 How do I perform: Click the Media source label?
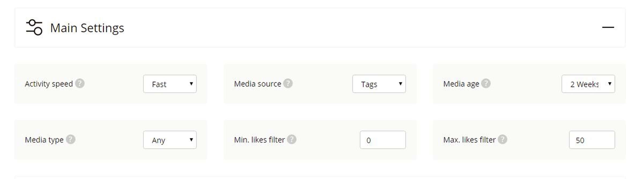(257, 84)
